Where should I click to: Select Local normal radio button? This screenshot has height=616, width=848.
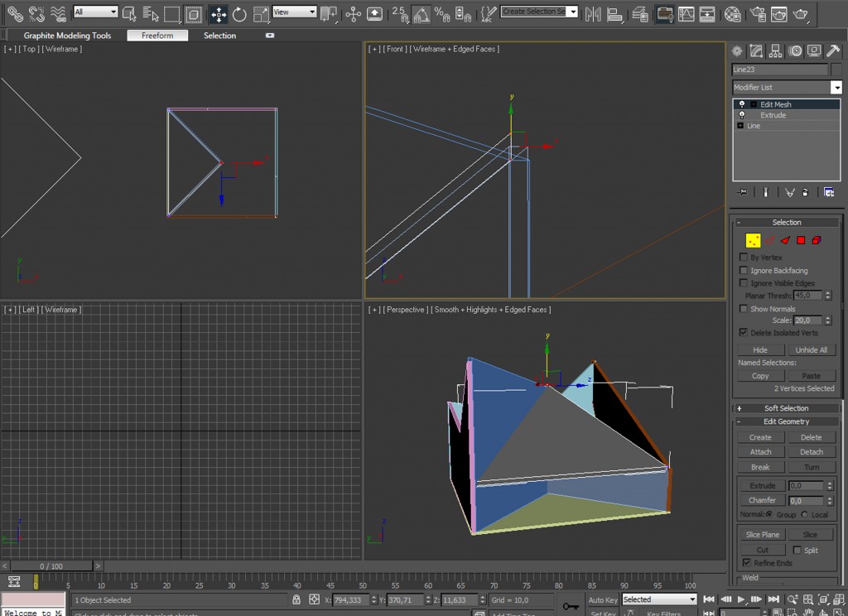(804, 514)
